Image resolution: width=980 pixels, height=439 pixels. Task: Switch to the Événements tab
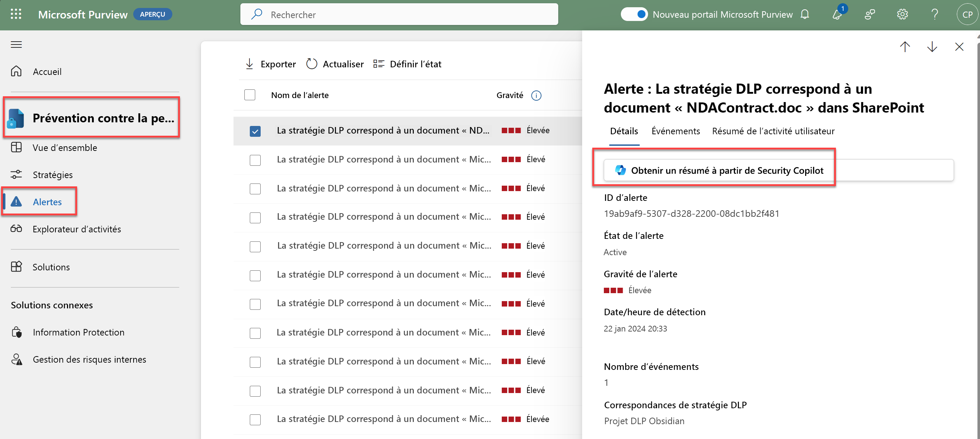coord(675,131)
